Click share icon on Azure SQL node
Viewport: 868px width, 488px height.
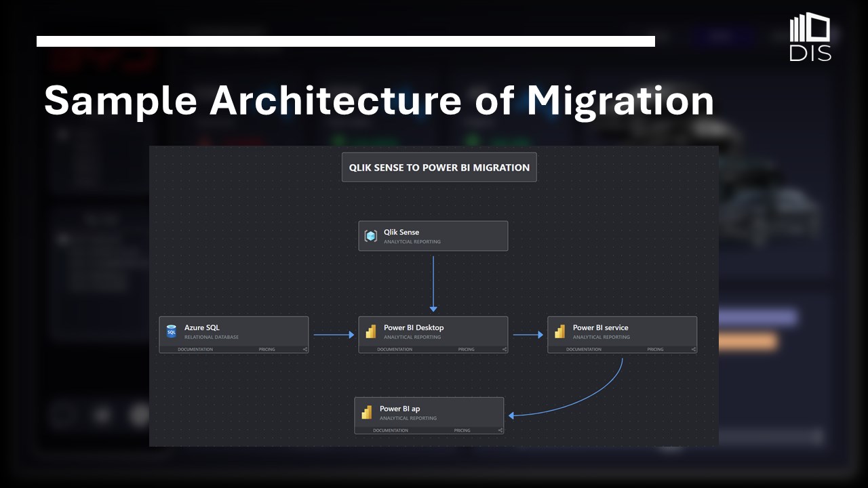pos(305,350)
